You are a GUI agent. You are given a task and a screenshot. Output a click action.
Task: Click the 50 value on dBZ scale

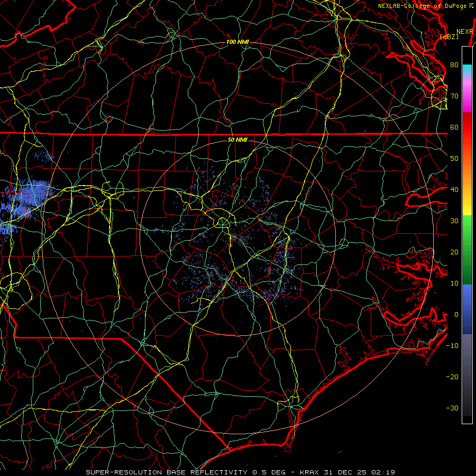(454, 159)
